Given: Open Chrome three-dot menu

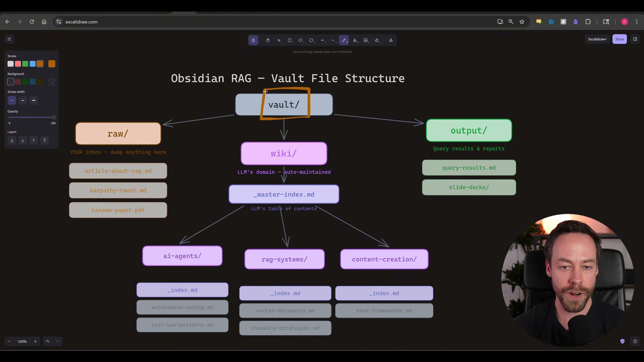Looking at the screenshot, I should 637,22.
